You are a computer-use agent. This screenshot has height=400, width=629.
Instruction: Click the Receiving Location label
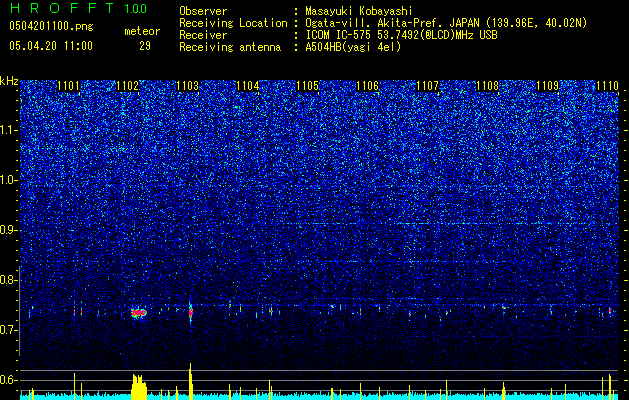(x=233, y=23)
